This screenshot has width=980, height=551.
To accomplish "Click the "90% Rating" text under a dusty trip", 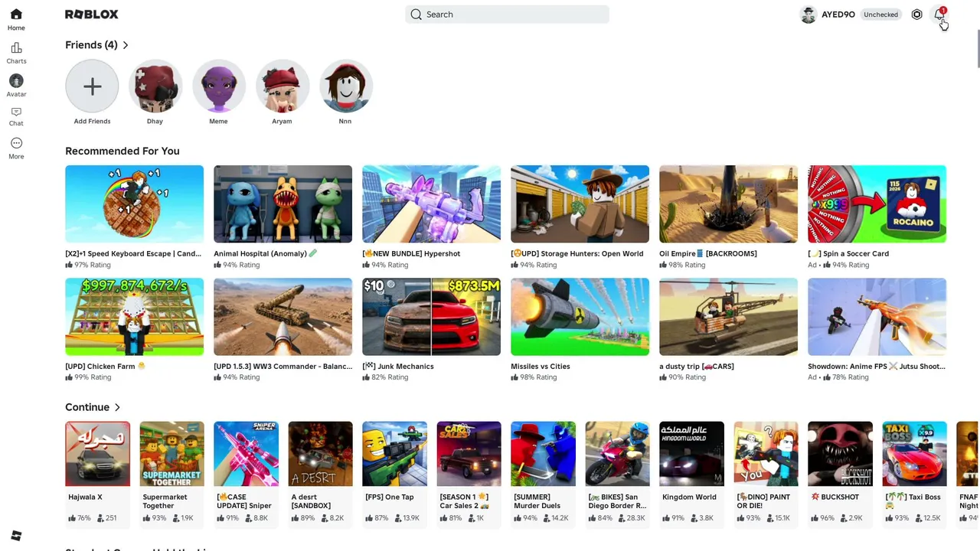I will (686, 377).
